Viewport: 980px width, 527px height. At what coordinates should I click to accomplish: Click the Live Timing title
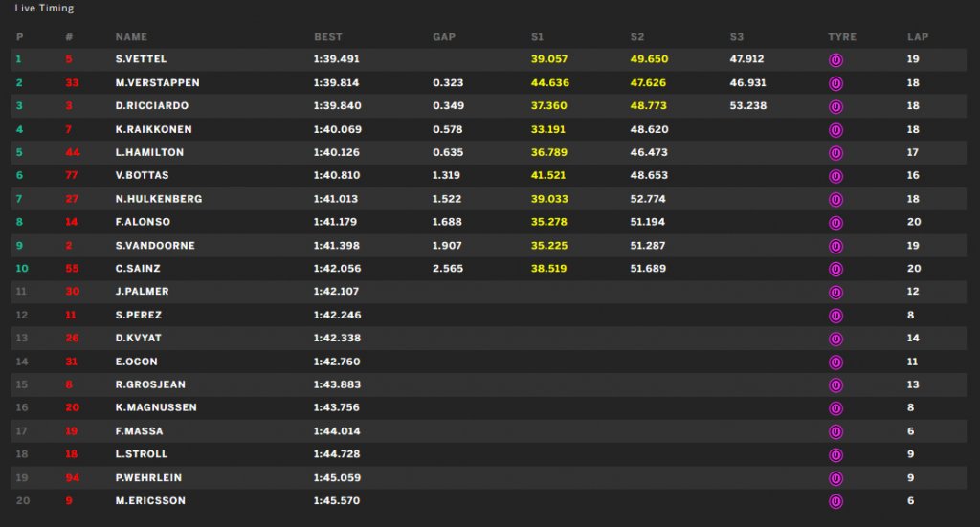[x=44, y=8]
